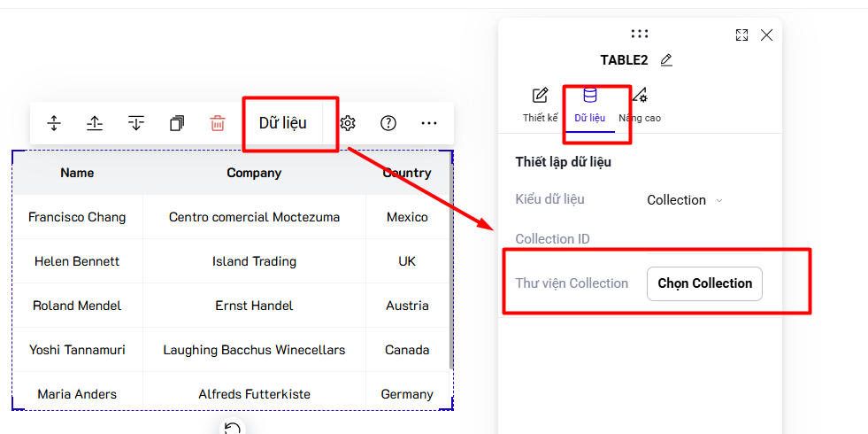Click the bring forward icon in toolbar
Screen dimensions: 868x434
pos(95,123)
